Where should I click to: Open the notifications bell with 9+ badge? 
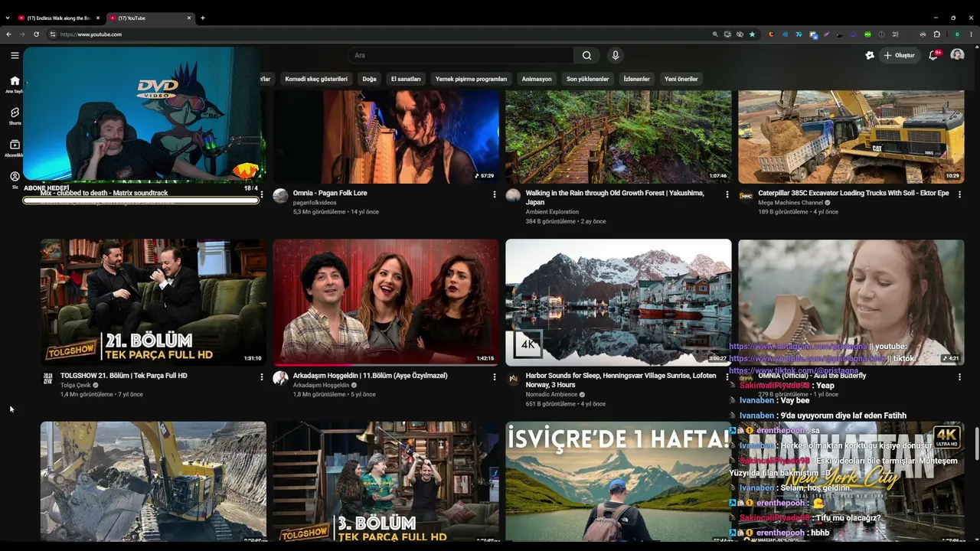tap(933, 55)
